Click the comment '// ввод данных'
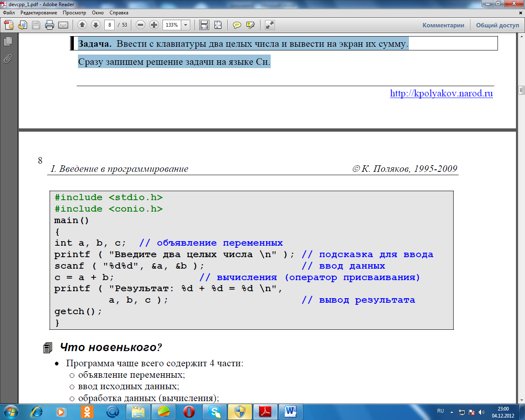 343,266
